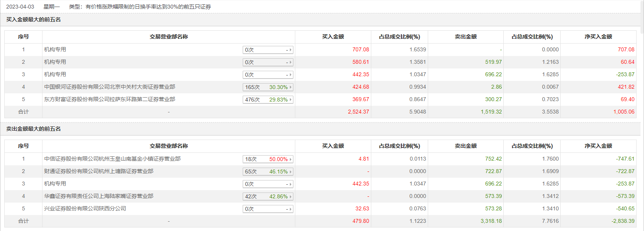
Task: Open 华鑫证券上海陆家嘴证券营业部 link
Action: tap(99, 196)
